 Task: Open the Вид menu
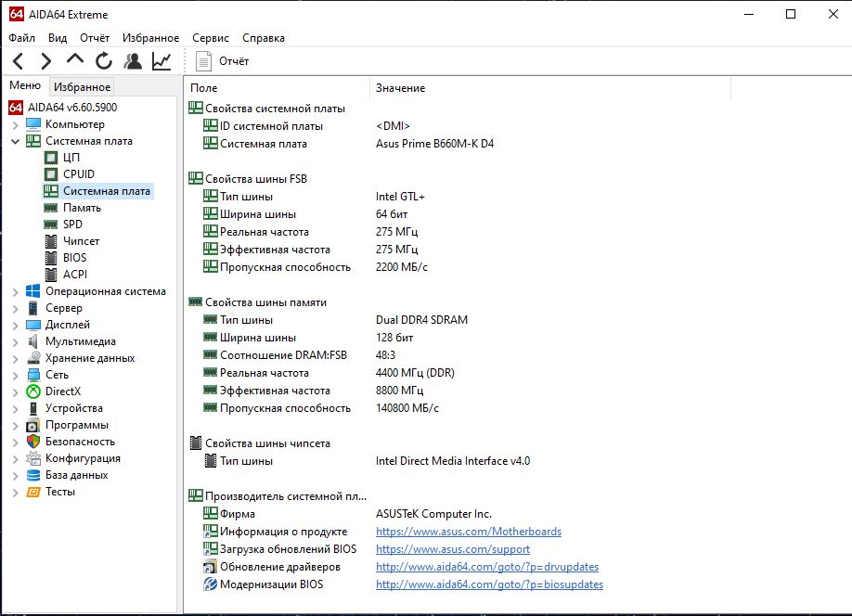57,38
